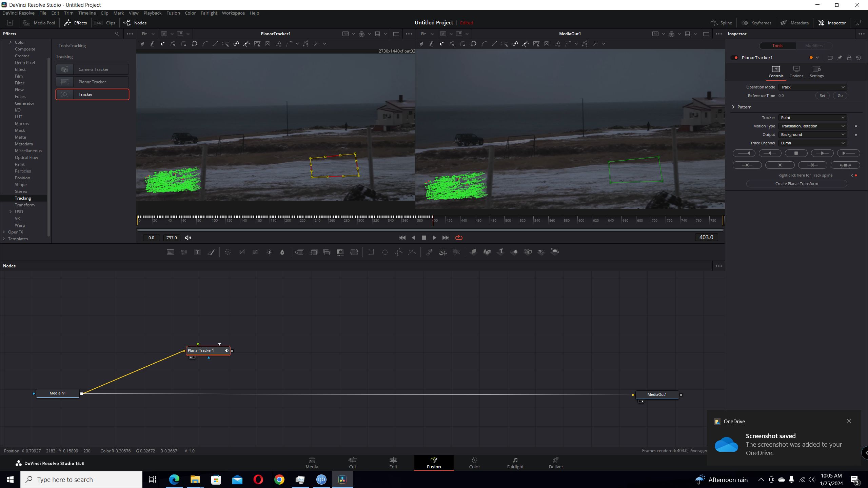Image resolution: width=868 pixels, height=488 pixels.
Task: Add a Polygon mask tool
Action: (399, 252)
